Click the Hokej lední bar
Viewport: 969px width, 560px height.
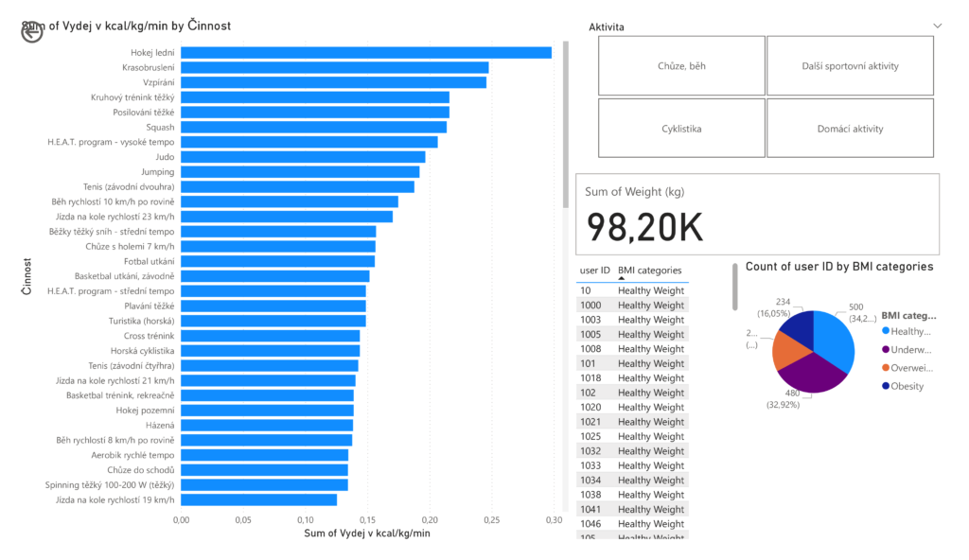(365, 52)
